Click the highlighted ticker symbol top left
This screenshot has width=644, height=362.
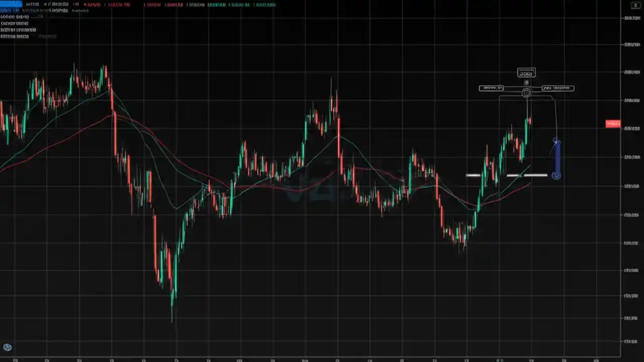(10, 5)
